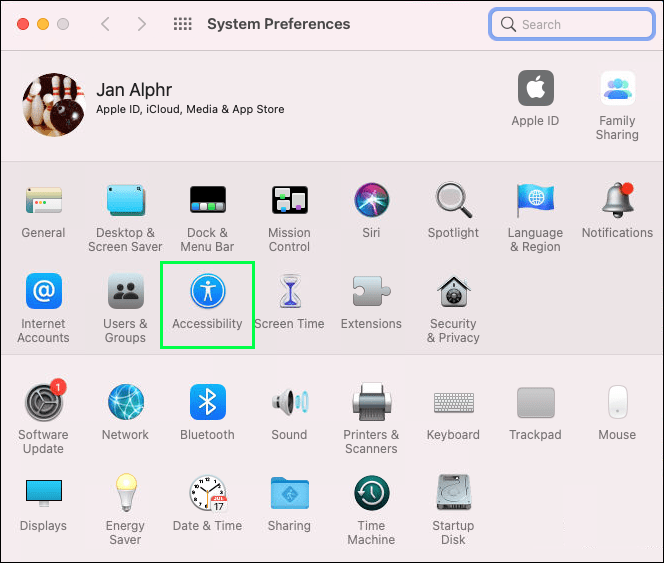Close the System Preferences window
664x563 pixels.
click(x=23, y=24)
